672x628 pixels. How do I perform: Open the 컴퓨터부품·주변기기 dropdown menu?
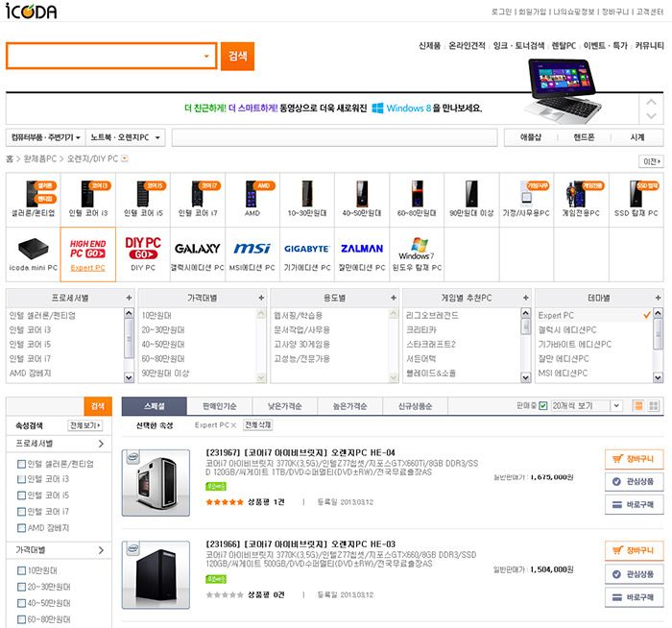45,137
